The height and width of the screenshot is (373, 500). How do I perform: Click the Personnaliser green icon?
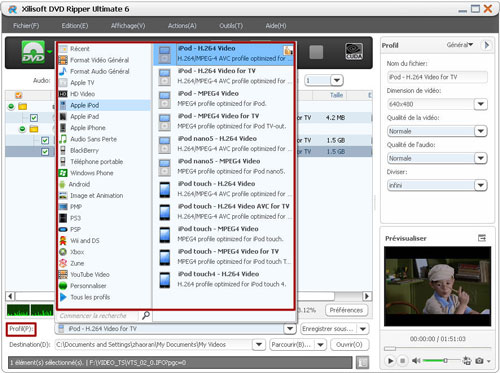(63, 286)
